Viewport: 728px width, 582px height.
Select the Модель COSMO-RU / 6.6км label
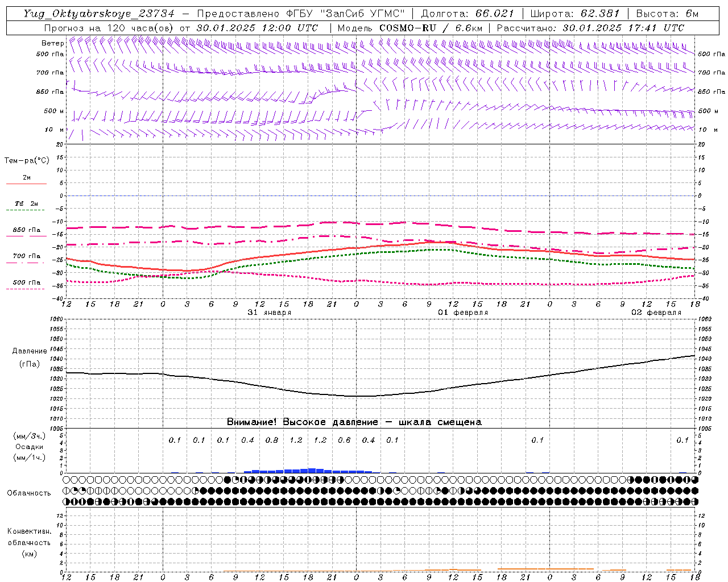[x=409, y=28]
